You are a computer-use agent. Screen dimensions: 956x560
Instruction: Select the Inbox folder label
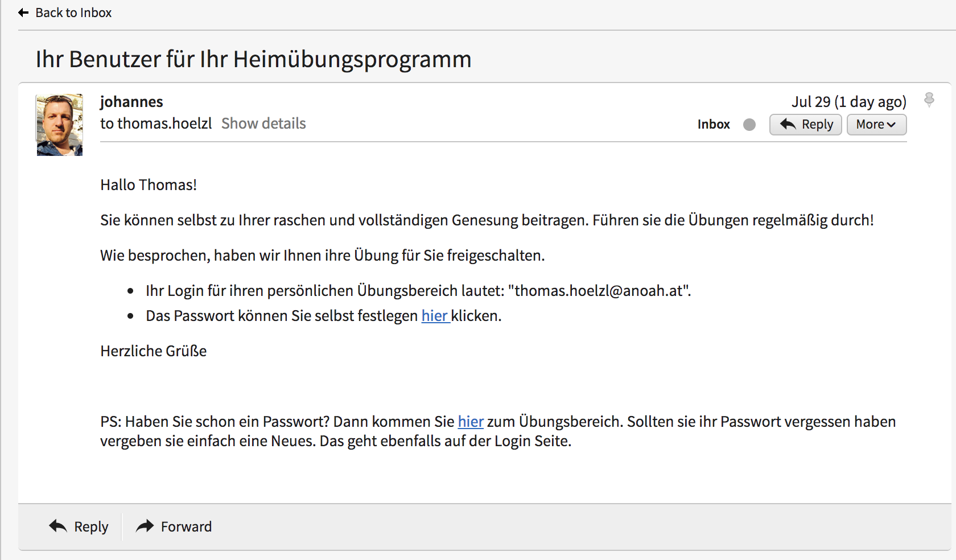coord(714,125)
